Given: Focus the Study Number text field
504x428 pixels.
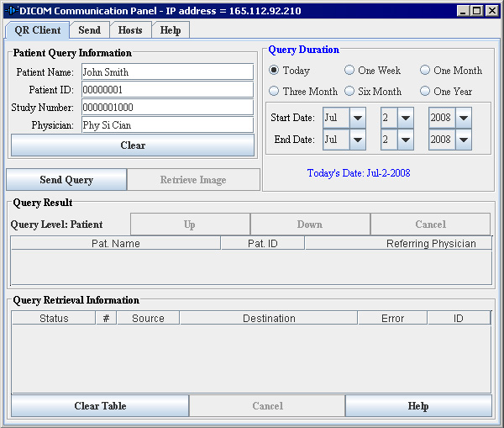Looking at the screenshot, I should pos(166,108).
